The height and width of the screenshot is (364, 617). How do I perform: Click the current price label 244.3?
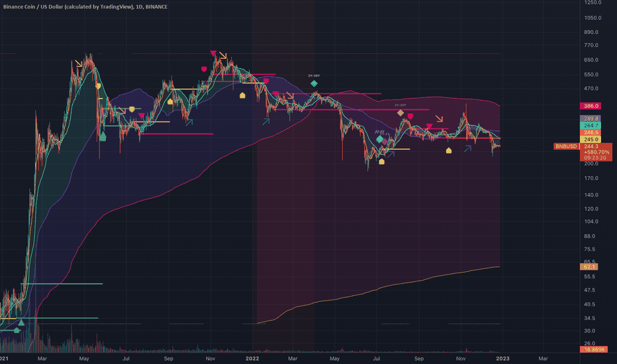click(591, 146)
